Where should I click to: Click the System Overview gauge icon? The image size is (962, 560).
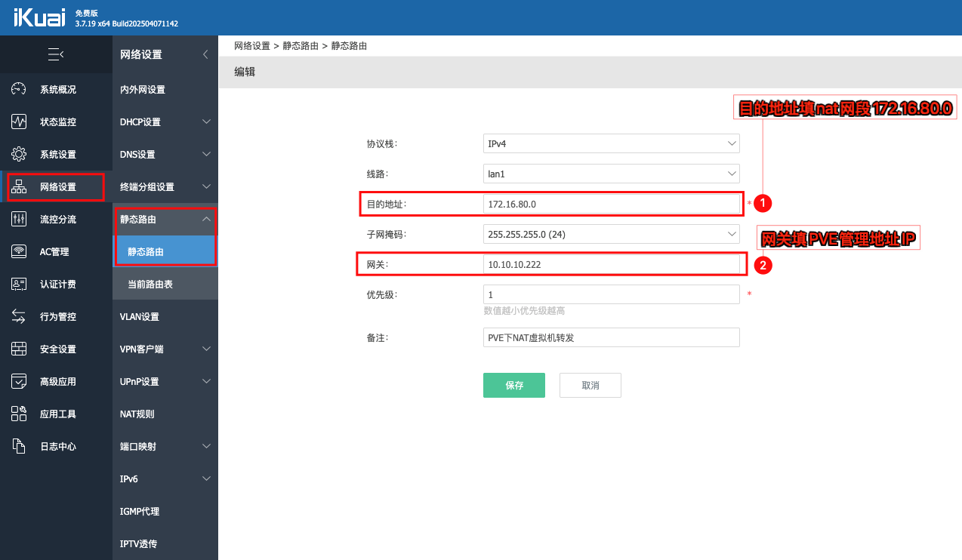pos(19,89)
